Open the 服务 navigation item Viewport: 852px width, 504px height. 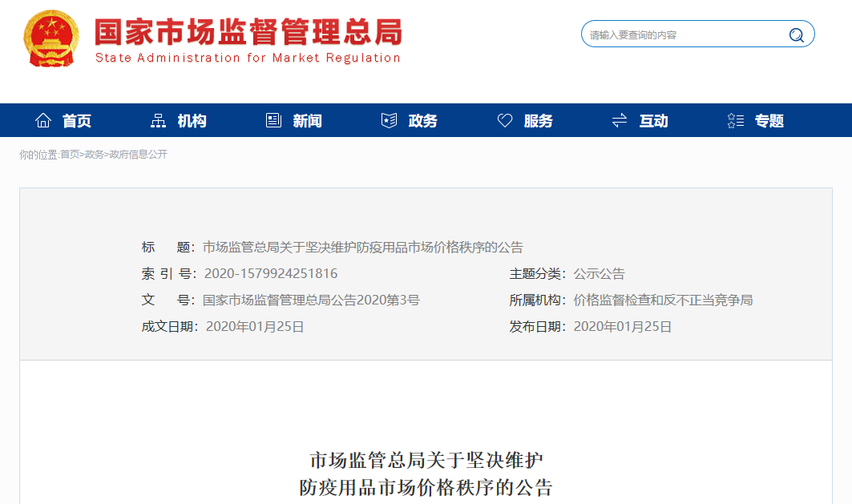click(539, 121)
